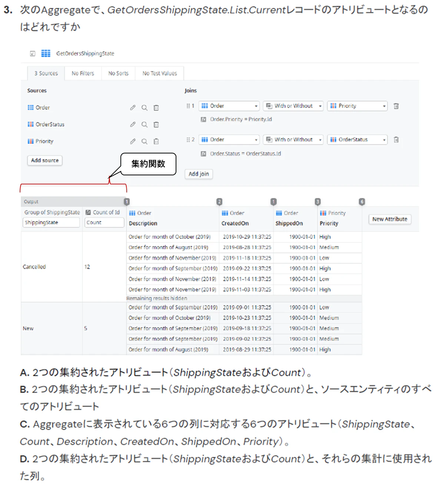Image resolution: width=448 pixels, height=493 pixels.
Task: Click the GetOrdersShippingState aggregate grid icon
Action: (46, 53)
